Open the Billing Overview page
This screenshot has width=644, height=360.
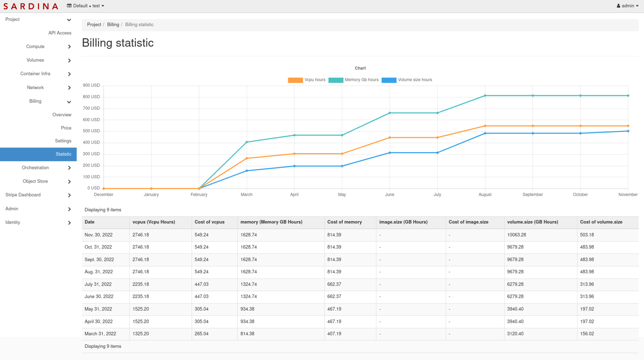pyautogui.click(x=62, y=115)
